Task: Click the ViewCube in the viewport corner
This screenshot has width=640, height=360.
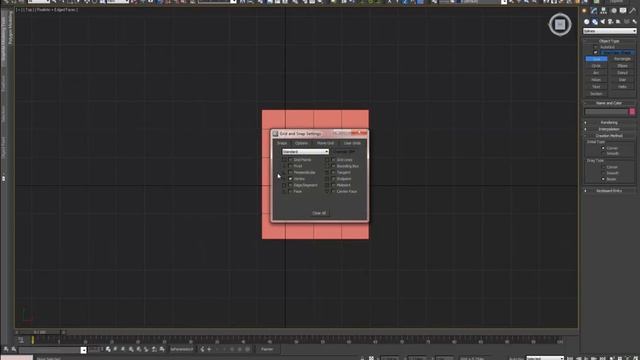Action: coord(560,25)
